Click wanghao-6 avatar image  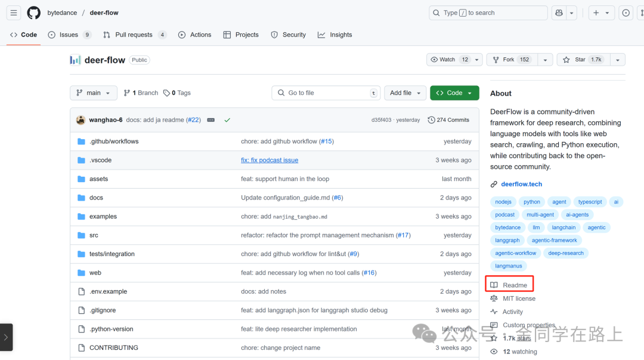click(x=81, y=120)
